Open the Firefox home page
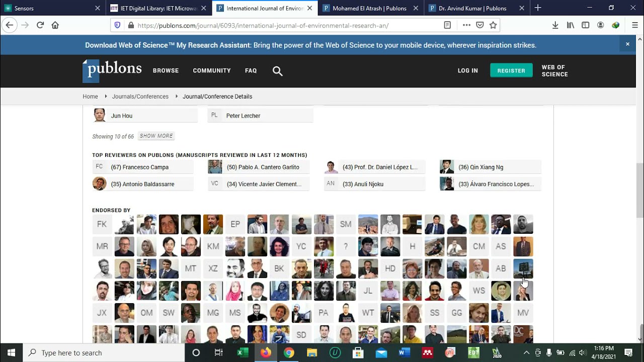This screenshot has width=644, height=362. (55, 25)
